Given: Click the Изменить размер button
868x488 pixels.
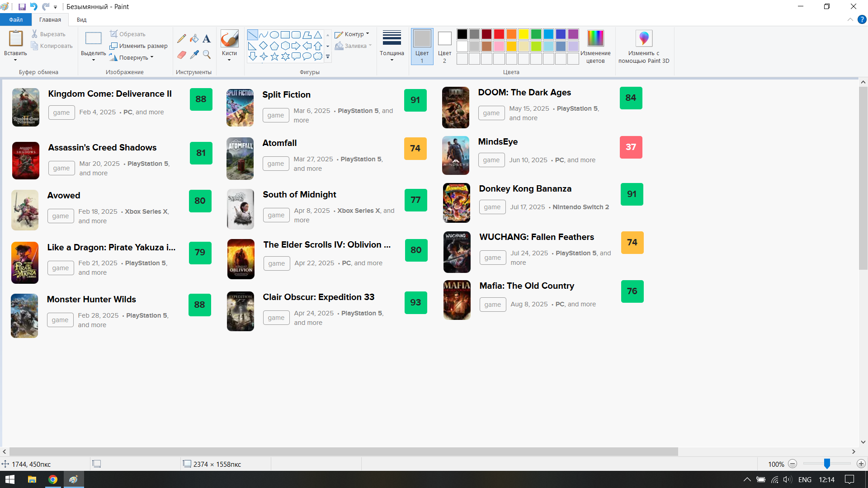Looking at the screenshot, I should point(138,46).
